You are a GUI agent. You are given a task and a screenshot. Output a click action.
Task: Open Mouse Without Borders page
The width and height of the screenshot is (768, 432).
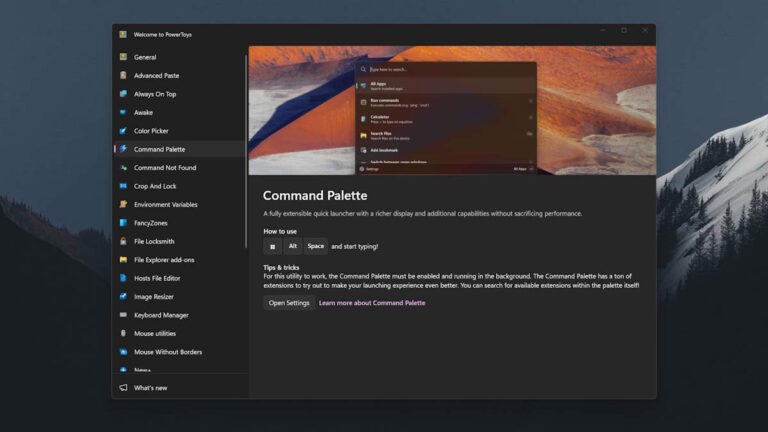point(179,352)
